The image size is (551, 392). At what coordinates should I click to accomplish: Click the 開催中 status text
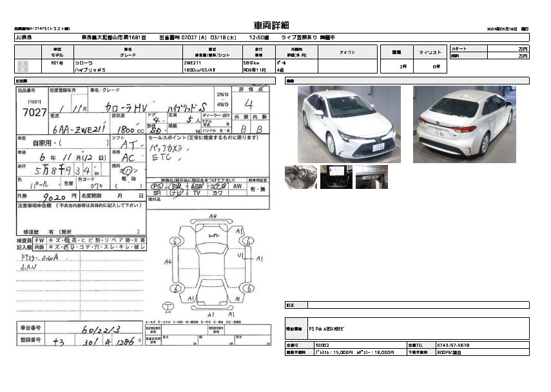327,37
